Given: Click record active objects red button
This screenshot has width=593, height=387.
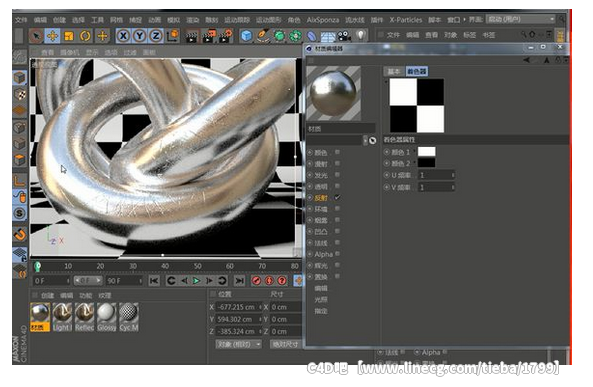Looking at the screenshot, I should click(256, 281).
